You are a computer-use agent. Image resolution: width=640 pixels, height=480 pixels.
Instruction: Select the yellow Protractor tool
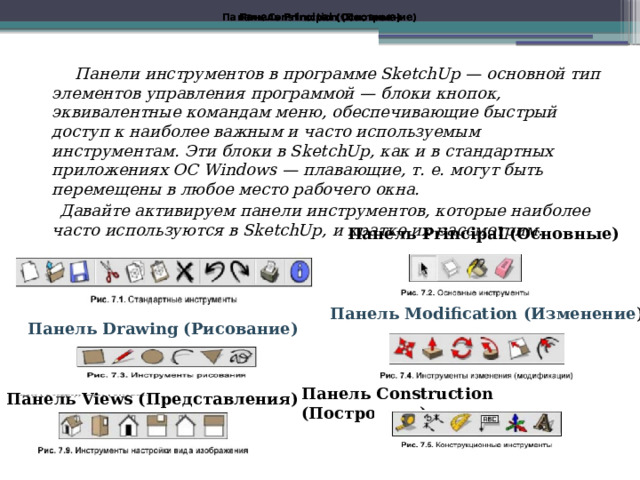[x=461, y=423]
